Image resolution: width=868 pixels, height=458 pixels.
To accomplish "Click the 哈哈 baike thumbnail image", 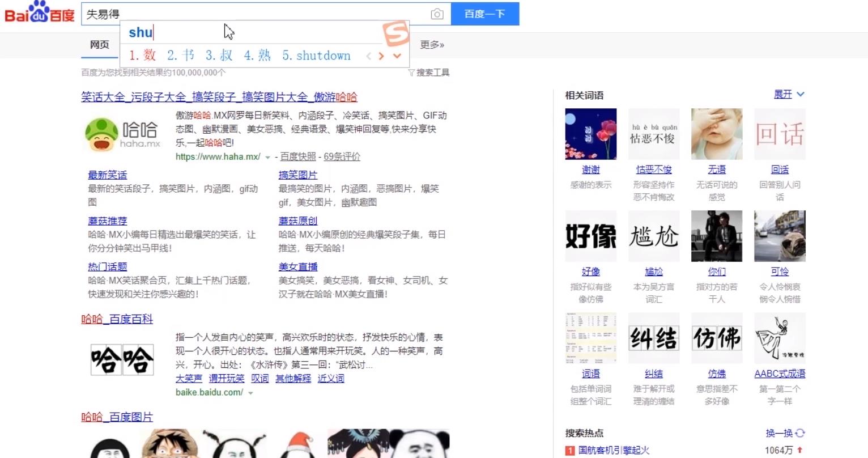I will (122, 360).
